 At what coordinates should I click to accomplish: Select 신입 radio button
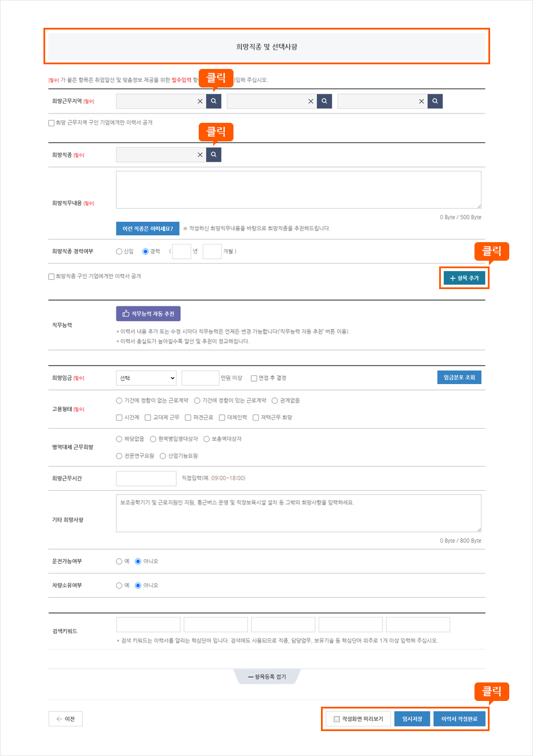119,251
